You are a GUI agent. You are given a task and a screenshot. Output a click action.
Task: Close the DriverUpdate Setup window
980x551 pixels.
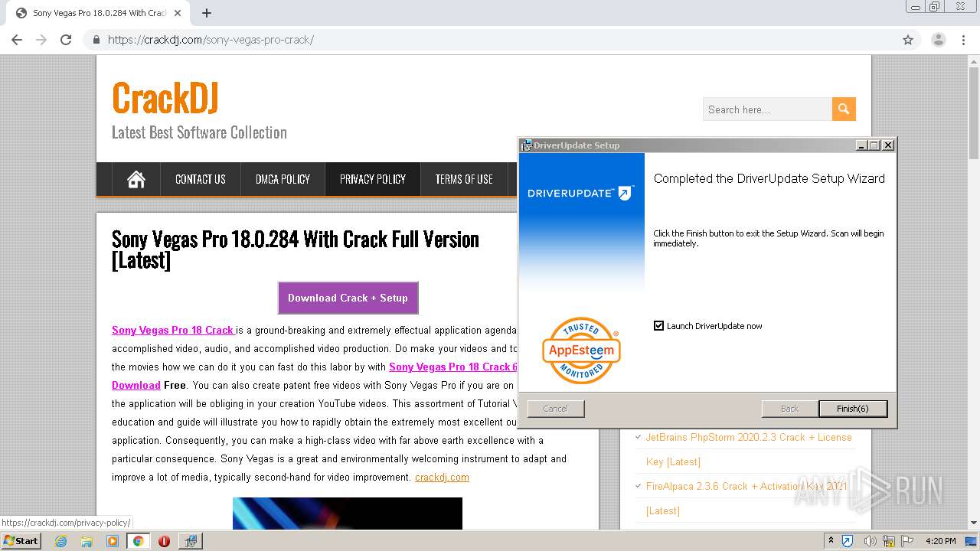tap(888, 145)
